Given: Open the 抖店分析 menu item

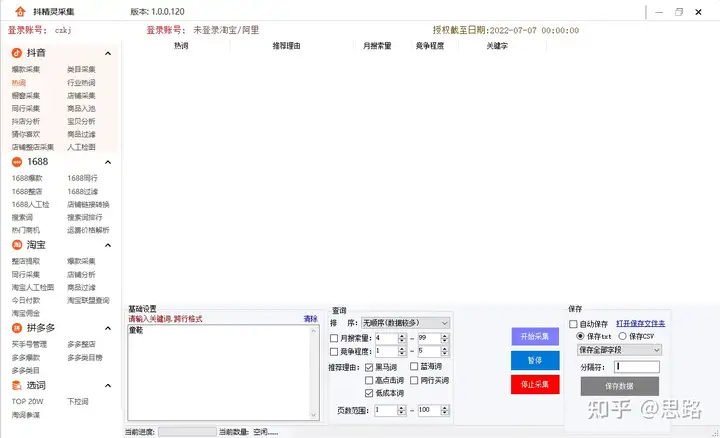Looking at the screenshot, I should [26, 121].
